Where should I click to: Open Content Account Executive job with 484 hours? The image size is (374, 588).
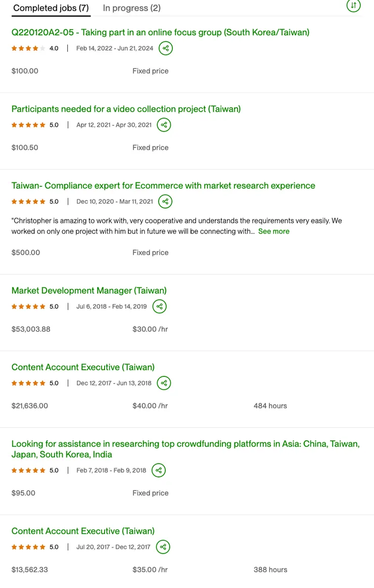point(83,367)
